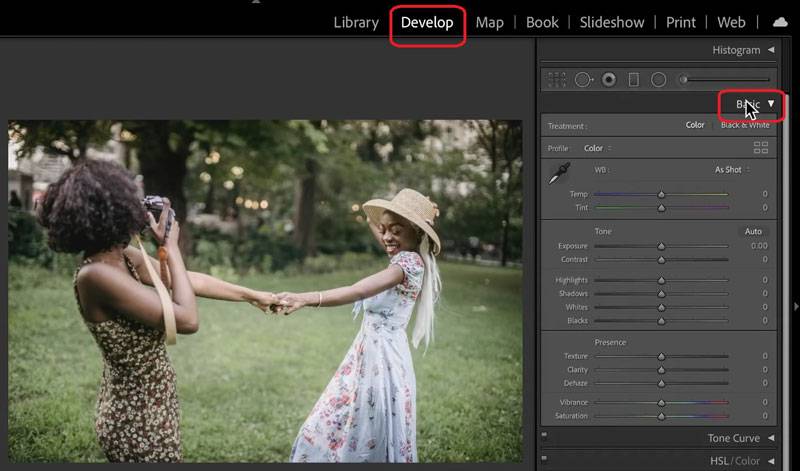Collapse the Basic panel
Viewport: 800px width, 471px height.
click(771, 104)
